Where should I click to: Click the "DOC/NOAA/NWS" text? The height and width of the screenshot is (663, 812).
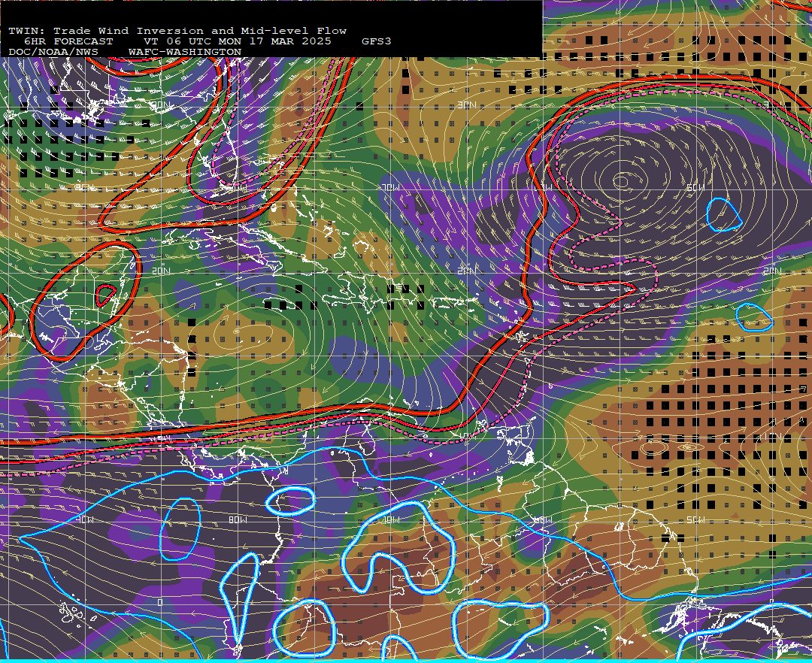coord(53,53)
